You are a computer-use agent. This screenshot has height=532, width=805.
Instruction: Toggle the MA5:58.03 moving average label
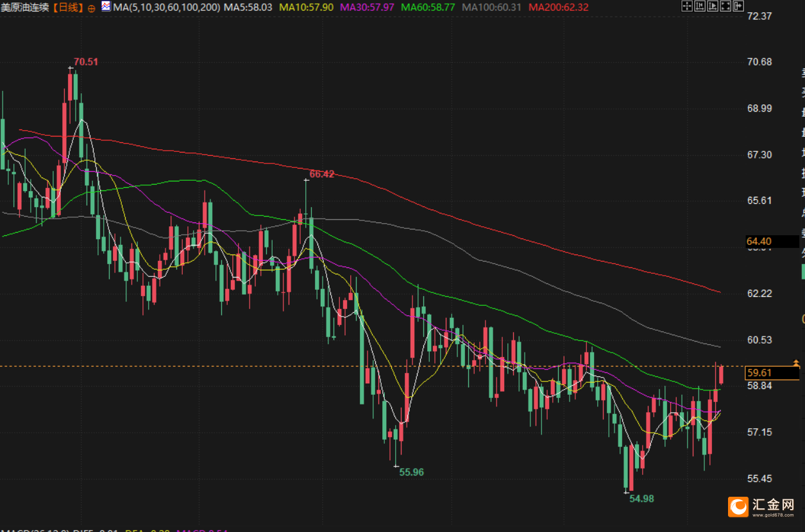tap(246, 8)
